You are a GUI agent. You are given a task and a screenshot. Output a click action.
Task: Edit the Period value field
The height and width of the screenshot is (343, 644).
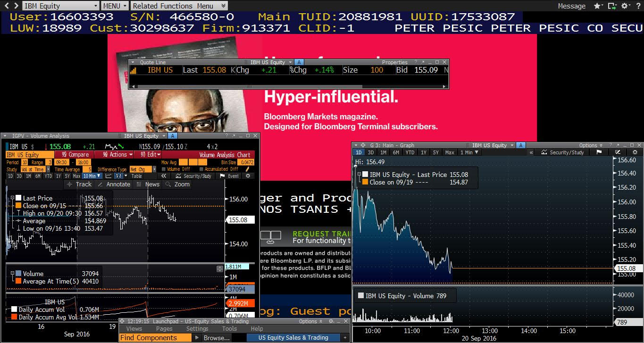coord(25,162)
